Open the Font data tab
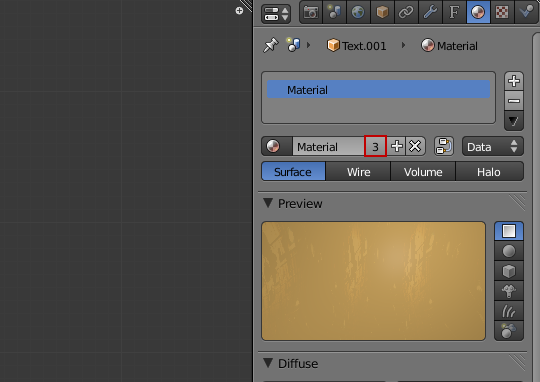Image resolution: width=540 pixels, height=382 pixels. click(x=454, y=12)
